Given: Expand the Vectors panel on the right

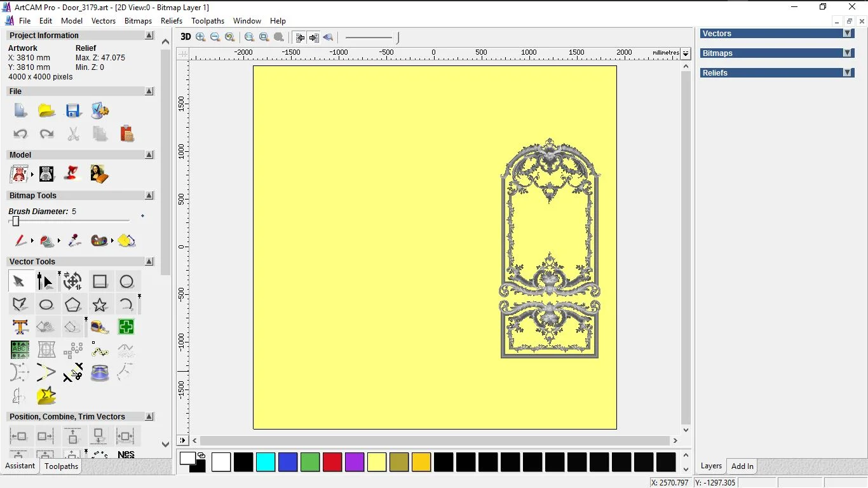Looking at the screenshot, I should tap(847, 34).
